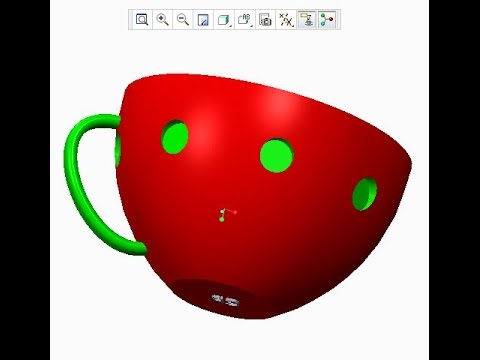Select the middle green hole on the cup
The width and height of the screenshot is (480, 360).
(x=276, y=156)
